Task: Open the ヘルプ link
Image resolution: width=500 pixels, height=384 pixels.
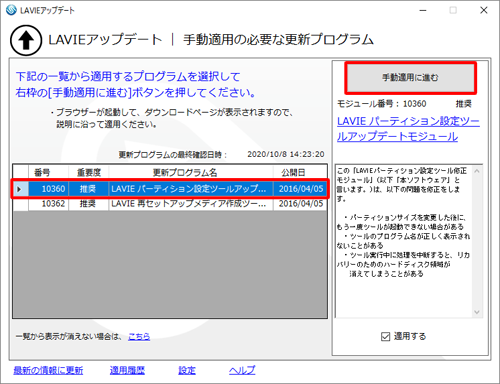Action: click(242, 370)
